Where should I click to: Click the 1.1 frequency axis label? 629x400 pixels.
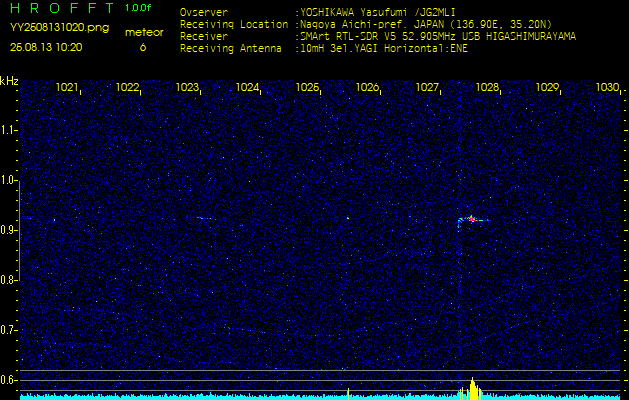(x=8, y=130)
